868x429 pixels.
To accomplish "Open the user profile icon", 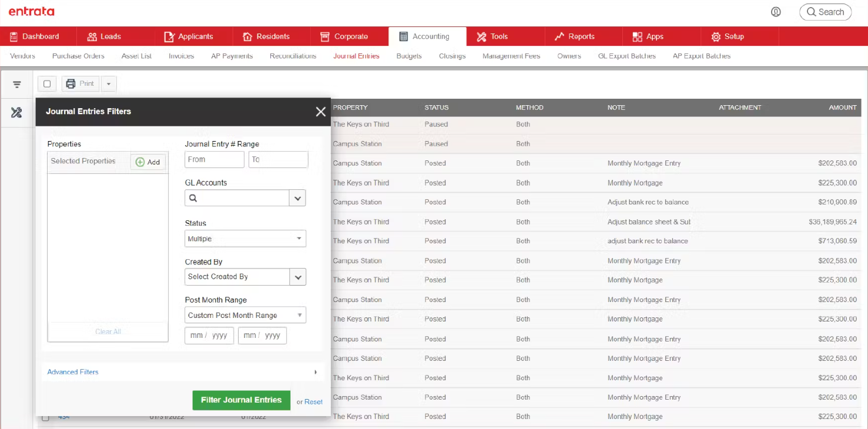I will 776,11.
